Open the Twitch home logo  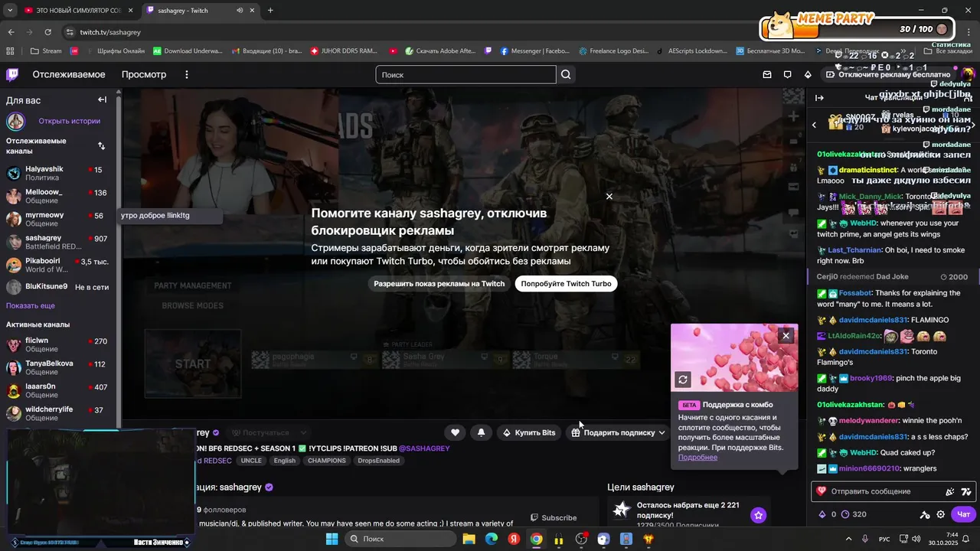(12, 74)
